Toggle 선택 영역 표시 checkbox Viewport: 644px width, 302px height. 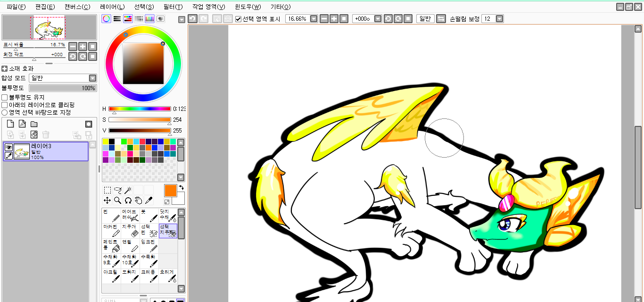239,19
